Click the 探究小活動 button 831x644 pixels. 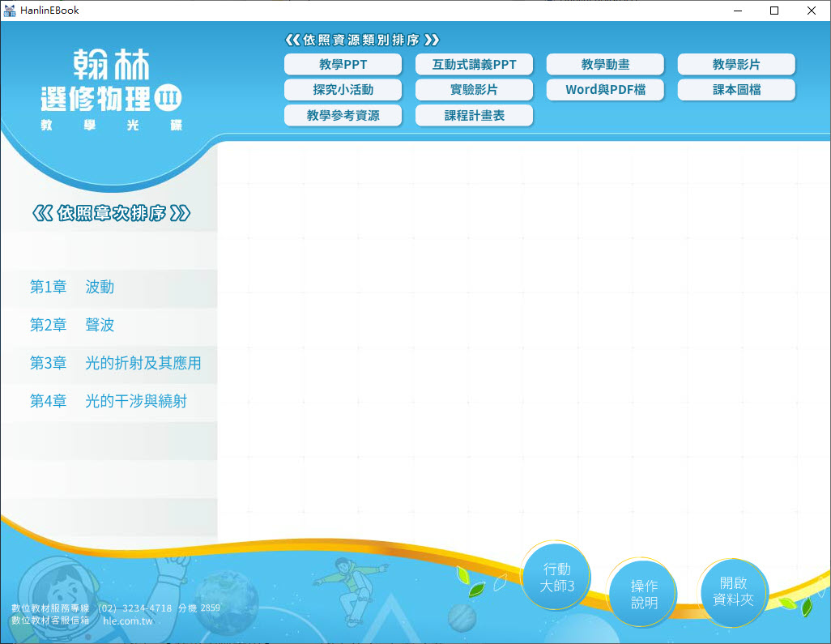click(343, 90)
